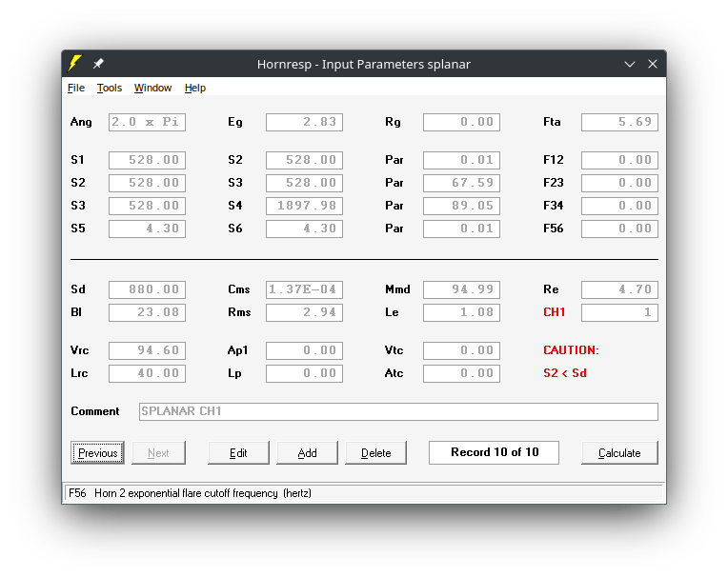
Task: Click the Atc input field
Action: click(461, 373)
